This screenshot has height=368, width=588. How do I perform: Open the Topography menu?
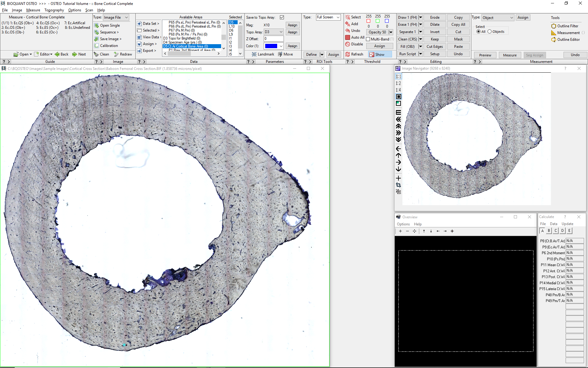click(x=54, y=10)
